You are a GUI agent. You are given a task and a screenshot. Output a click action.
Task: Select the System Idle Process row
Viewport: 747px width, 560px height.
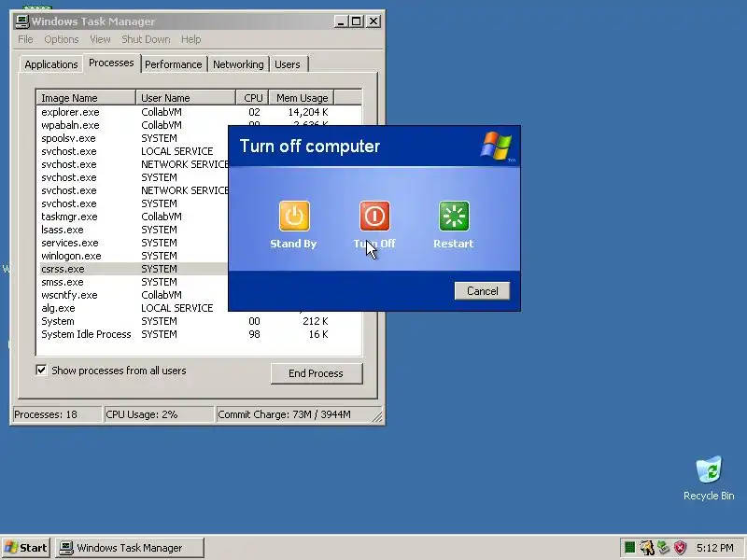coord(199,334)
